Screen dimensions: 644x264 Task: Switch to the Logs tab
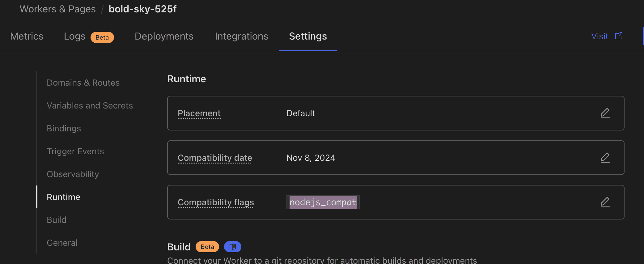tap(74, 36)
